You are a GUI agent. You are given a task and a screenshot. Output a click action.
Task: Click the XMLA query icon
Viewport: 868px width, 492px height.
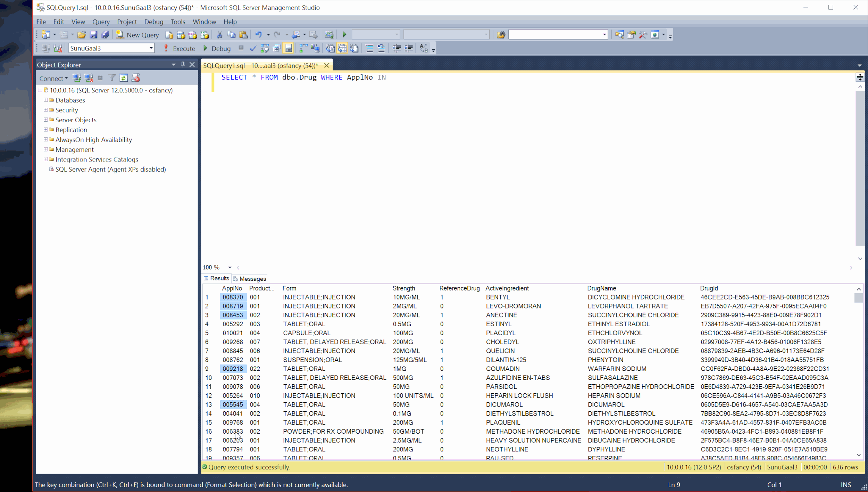pos(205,35)
